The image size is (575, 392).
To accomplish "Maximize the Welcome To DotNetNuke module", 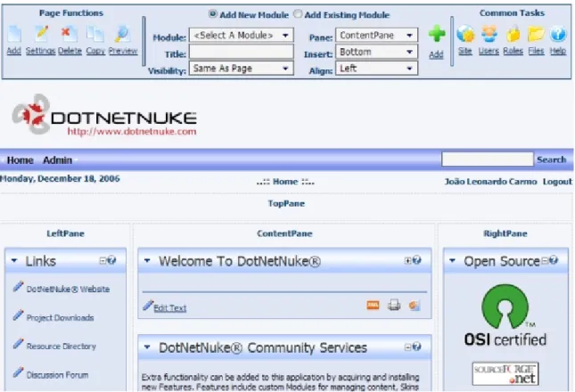I will [x=407, y=261].
